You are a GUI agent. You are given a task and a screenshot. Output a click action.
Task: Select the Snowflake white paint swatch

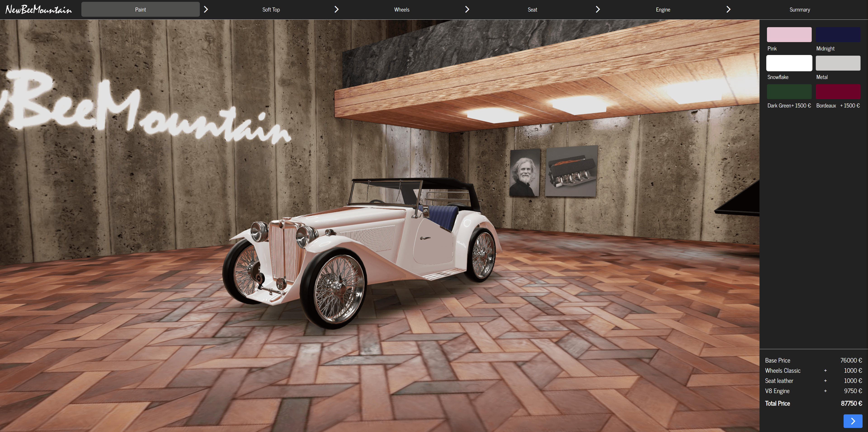coord(789,63)
